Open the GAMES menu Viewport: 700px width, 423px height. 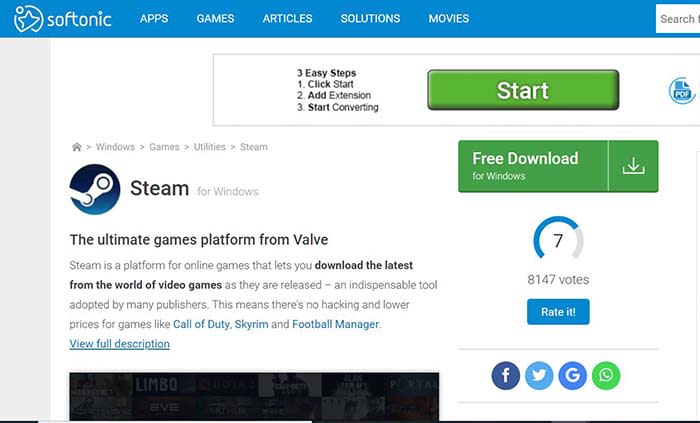point(215,19)
